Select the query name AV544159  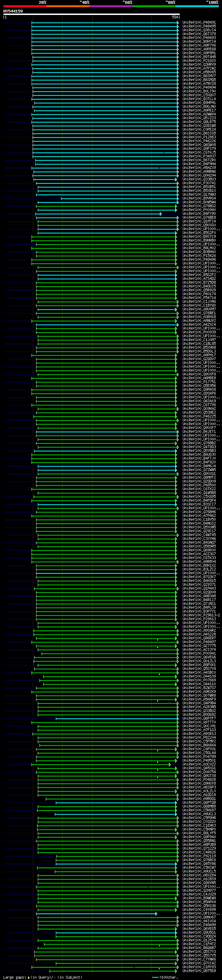(x=13, y=11)
